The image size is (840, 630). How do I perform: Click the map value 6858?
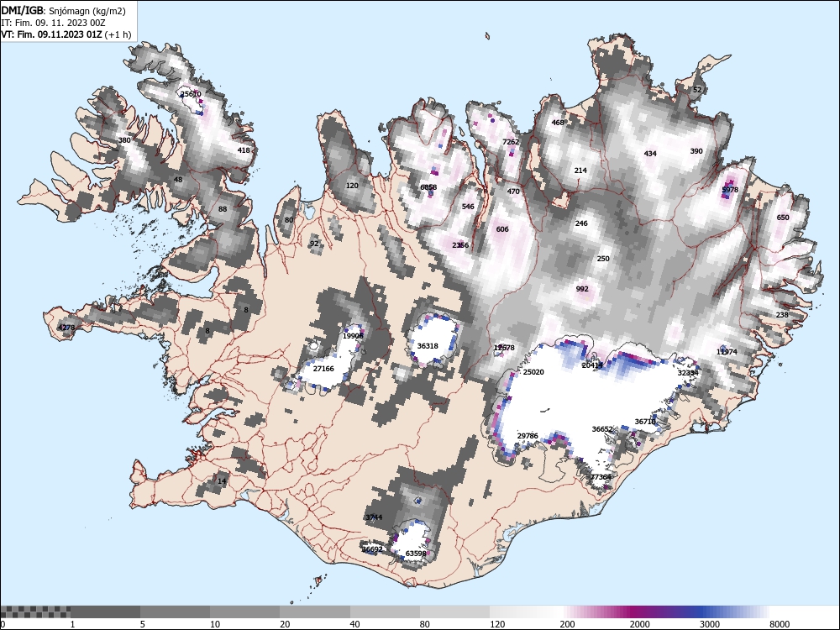click(x=428, y=187)
